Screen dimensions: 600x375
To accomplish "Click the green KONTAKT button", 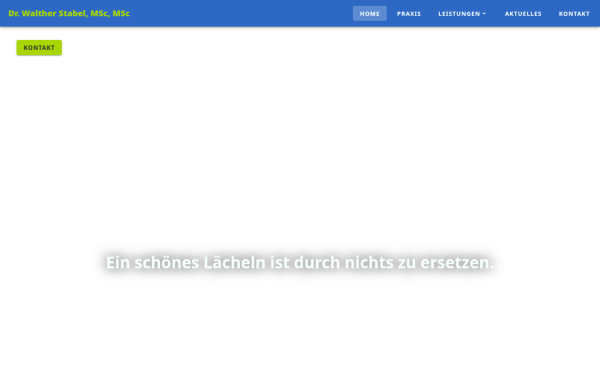I will point(39,48).
